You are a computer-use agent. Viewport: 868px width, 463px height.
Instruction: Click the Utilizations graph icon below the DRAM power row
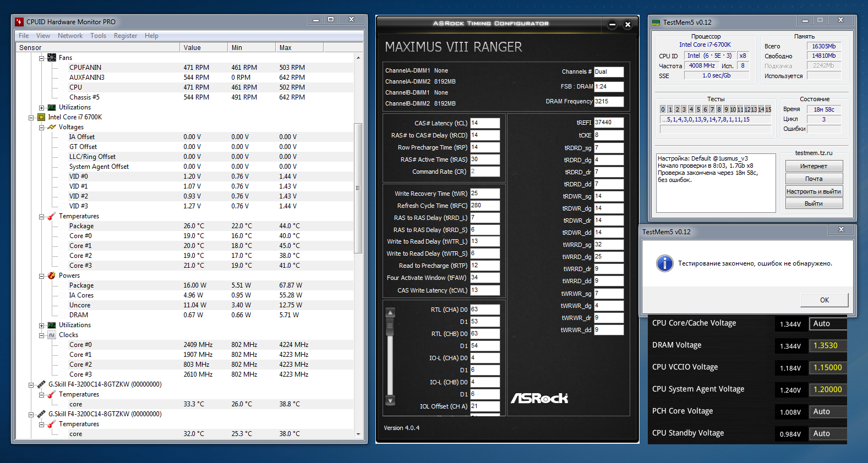click(x=52, y=325)
